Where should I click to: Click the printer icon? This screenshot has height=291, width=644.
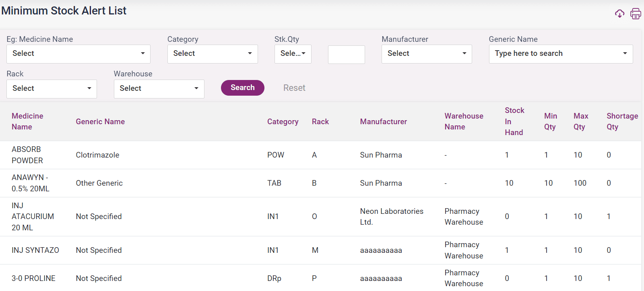click(x=636, y=14)
